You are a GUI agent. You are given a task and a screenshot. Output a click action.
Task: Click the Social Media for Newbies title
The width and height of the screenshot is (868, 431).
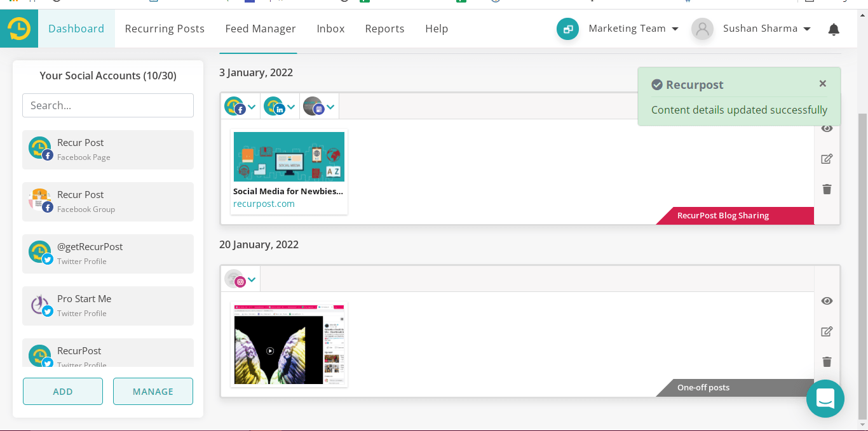[288, 191]
